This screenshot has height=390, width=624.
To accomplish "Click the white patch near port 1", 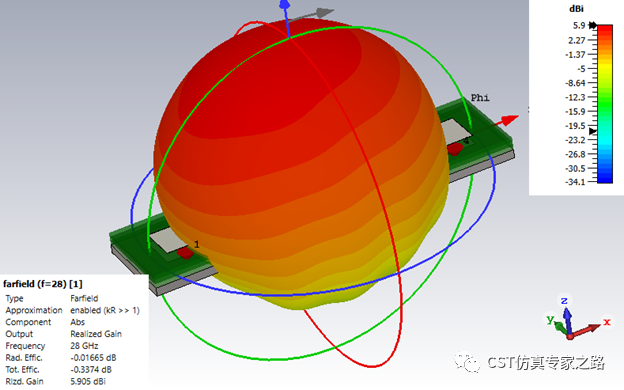I will click(168, 241).
